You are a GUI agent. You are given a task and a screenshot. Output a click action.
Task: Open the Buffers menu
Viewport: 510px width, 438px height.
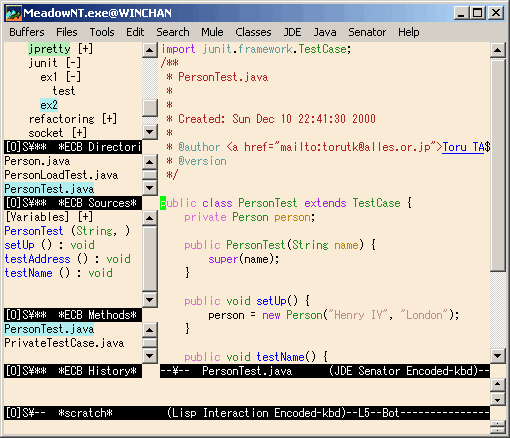click(27, 32)
